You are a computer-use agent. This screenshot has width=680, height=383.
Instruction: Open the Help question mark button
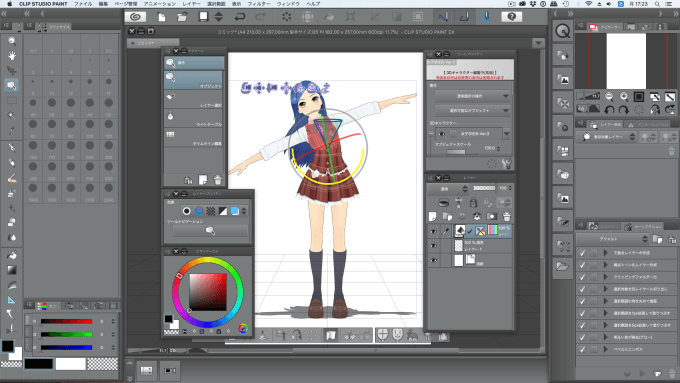pyautogui.click(x=512, y=16)
